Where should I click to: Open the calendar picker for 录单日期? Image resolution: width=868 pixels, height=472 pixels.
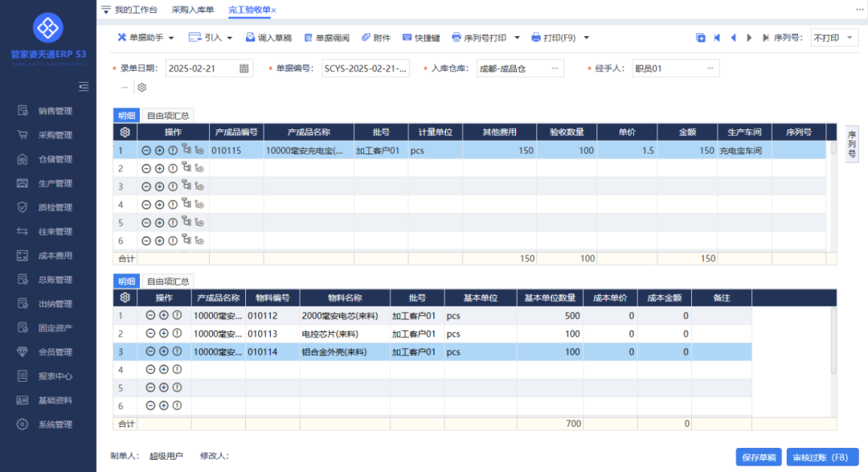[x=244, y=69]
